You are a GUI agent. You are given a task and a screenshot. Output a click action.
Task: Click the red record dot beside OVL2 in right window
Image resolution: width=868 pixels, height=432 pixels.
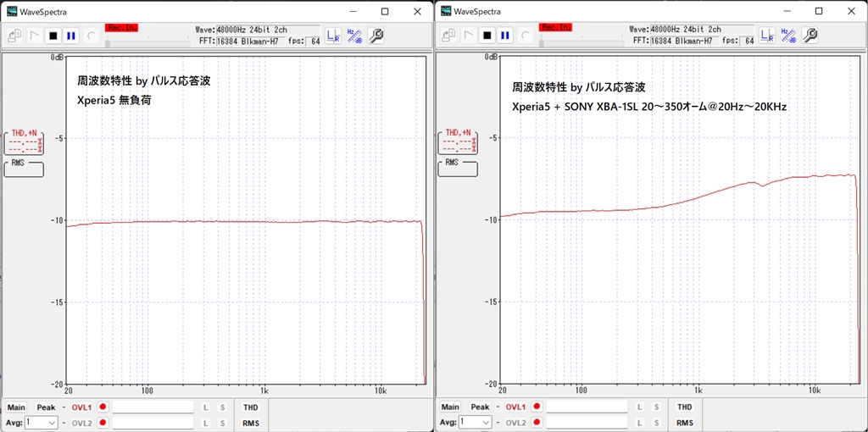point(537,423)
